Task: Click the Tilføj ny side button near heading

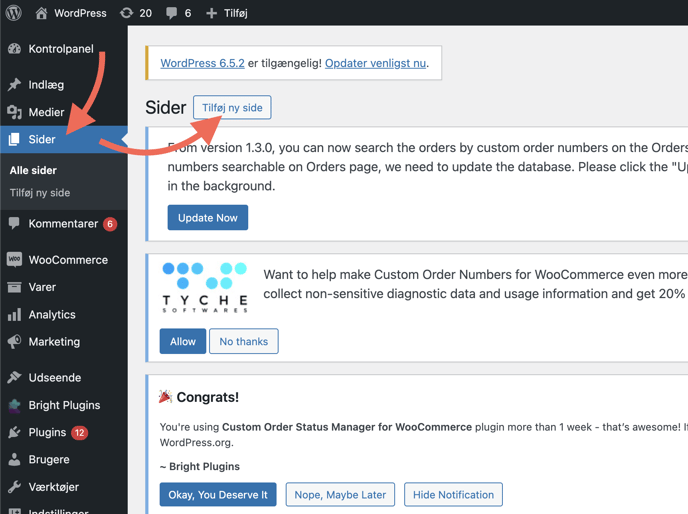Action: pyautogui.click(x=232, y=108)
